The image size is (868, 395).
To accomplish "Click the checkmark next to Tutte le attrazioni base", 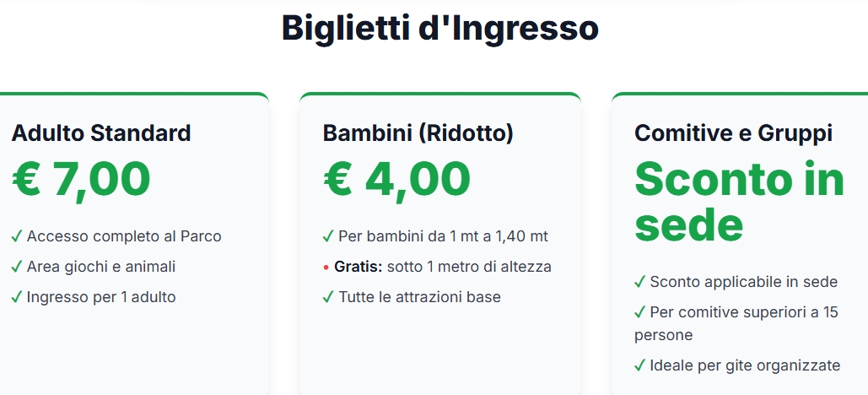I will click(x=328, y=297).
